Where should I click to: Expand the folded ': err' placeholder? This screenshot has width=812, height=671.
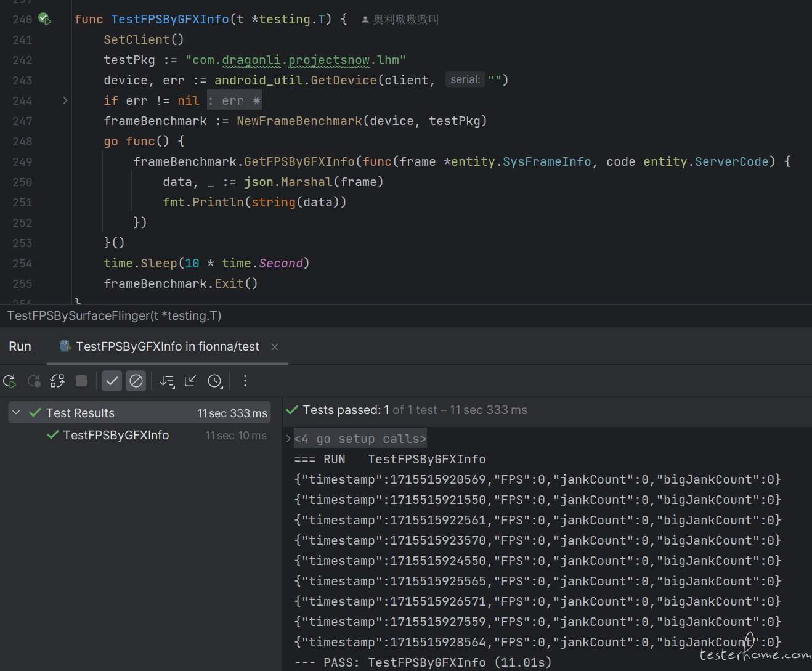click(x=234, y=100)
